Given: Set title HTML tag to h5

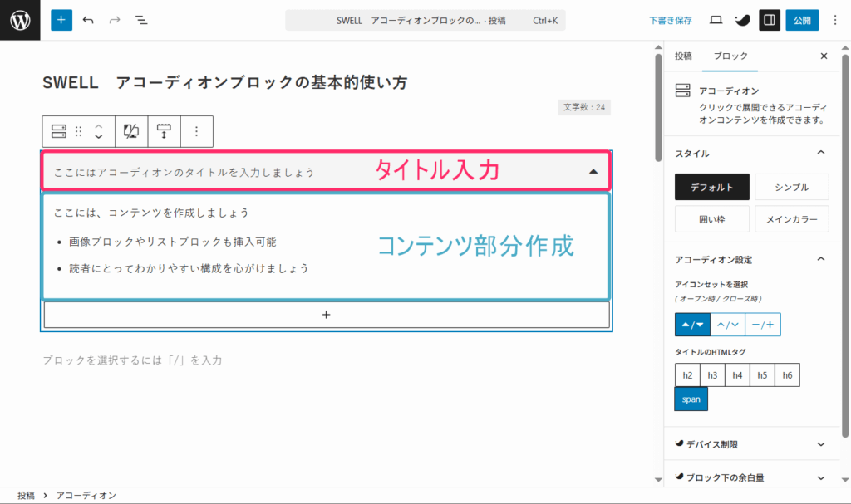Looking at the screenshot, I should pyautogui.click(x=763, y=374).
